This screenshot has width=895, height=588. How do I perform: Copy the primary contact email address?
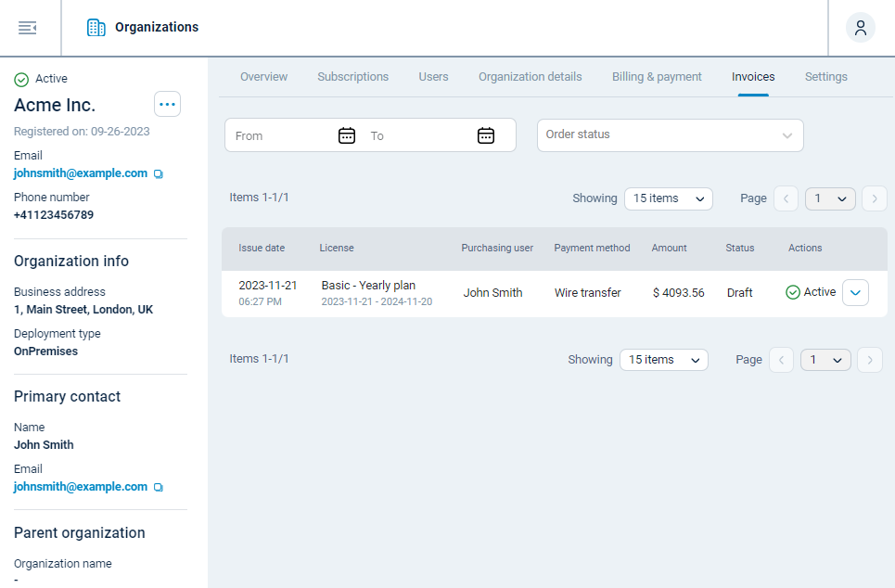[x=158, y=486]
